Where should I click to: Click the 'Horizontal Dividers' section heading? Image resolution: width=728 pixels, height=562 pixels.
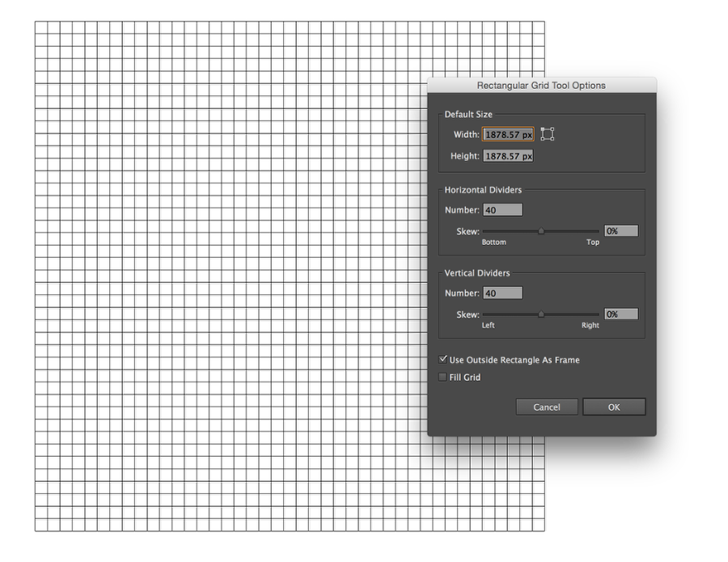pos(484,190)
